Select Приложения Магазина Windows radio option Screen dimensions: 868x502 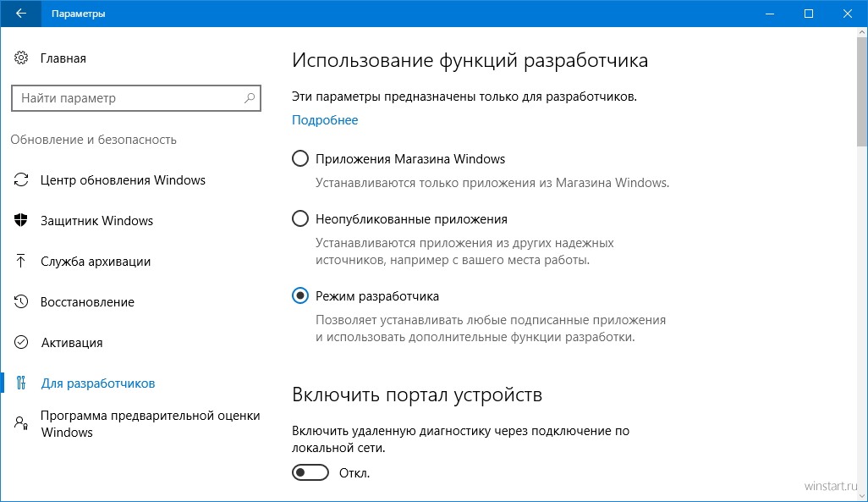click(x=300, y=159)
